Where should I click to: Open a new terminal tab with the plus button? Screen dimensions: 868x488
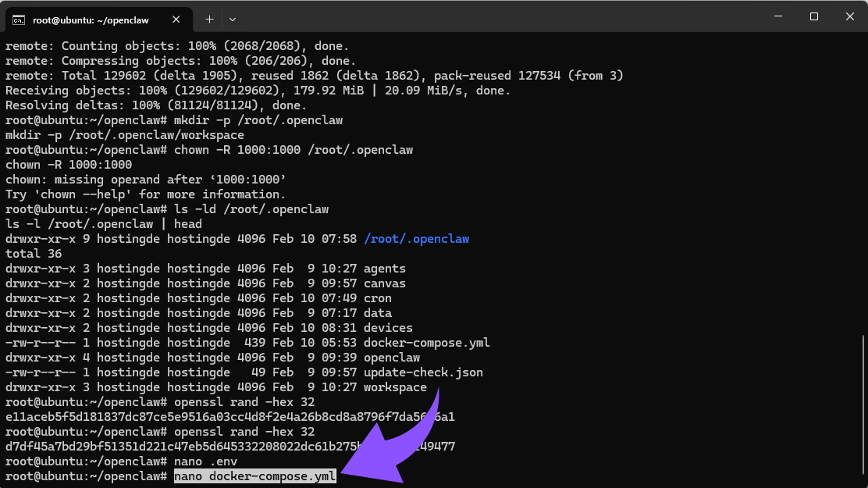coord(209,19)
